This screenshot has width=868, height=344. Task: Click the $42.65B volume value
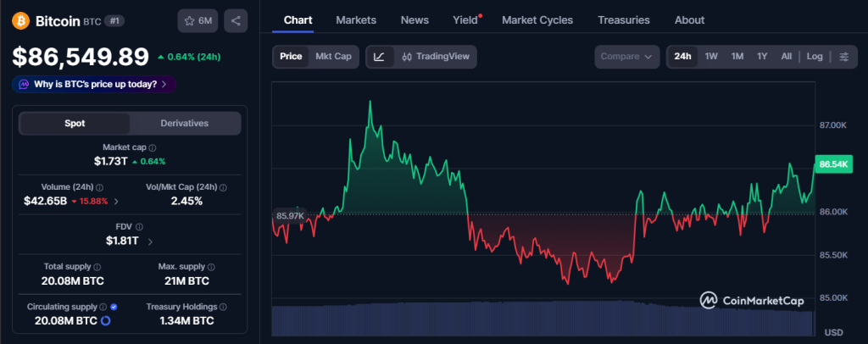point(45,202)
